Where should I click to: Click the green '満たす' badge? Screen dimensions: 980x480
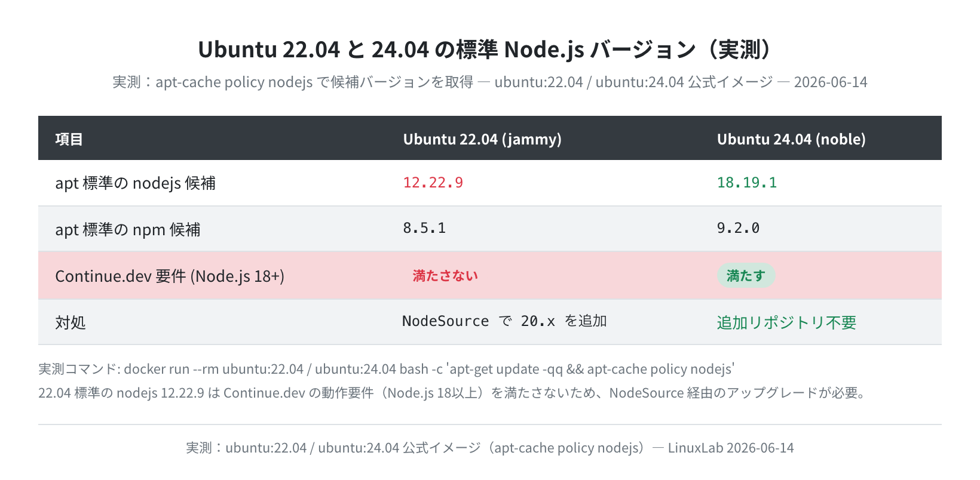pos(746,275)
